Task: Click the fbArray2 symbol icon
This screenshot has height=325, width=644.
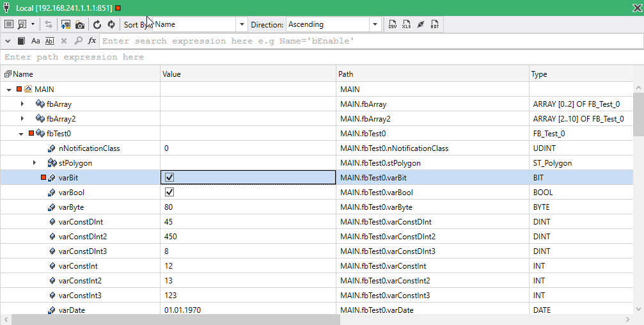Action: [x=40, y=119]
